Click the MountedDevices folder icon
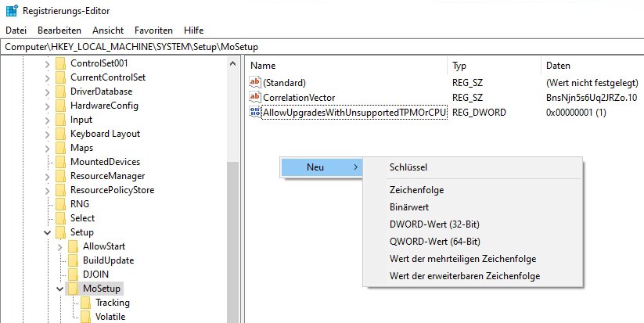644x323 pixels. 60,162
